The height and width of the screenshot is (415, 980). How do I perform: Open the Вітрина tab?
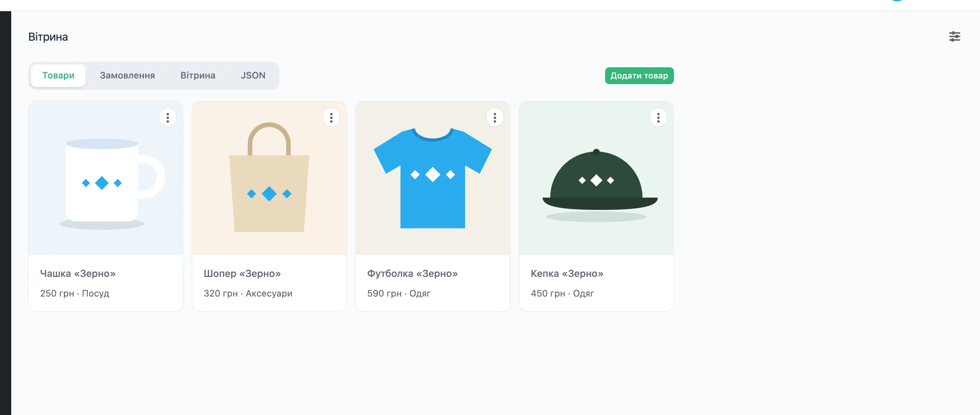[x=198, y=76]
